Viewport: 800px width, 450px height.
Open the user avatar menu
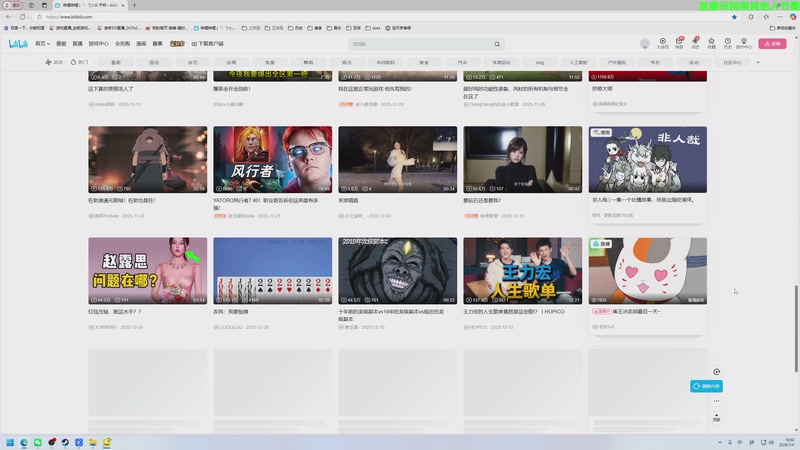(x=645, y=44)
